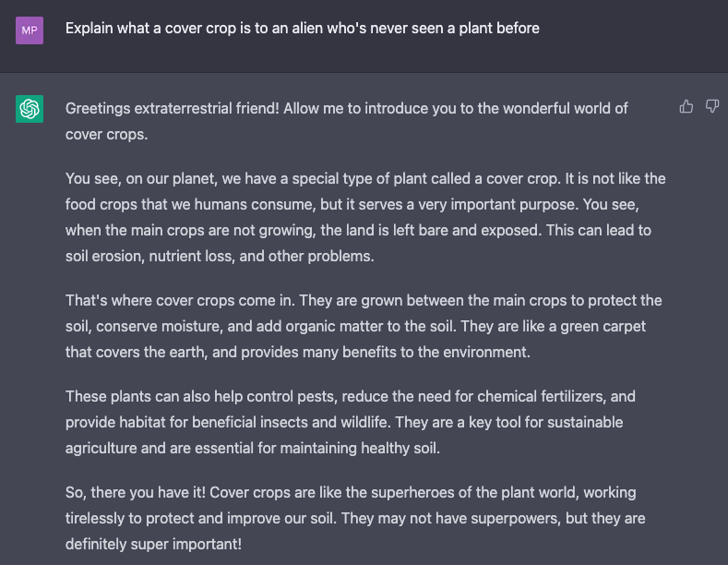The height and width of the screenshot is (565, 728).
Task: Click the user prompt about explaining cover crops
Action: (302, 28)
